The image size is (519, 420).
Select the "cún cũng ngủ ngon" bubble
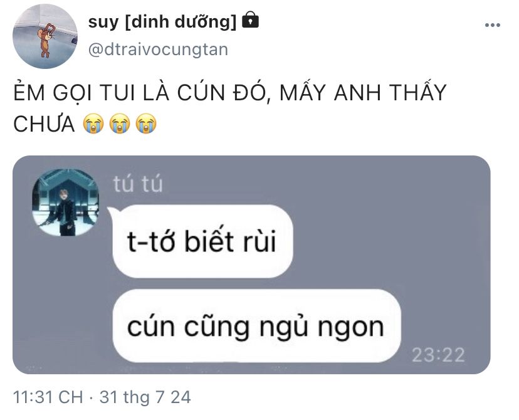256,326
